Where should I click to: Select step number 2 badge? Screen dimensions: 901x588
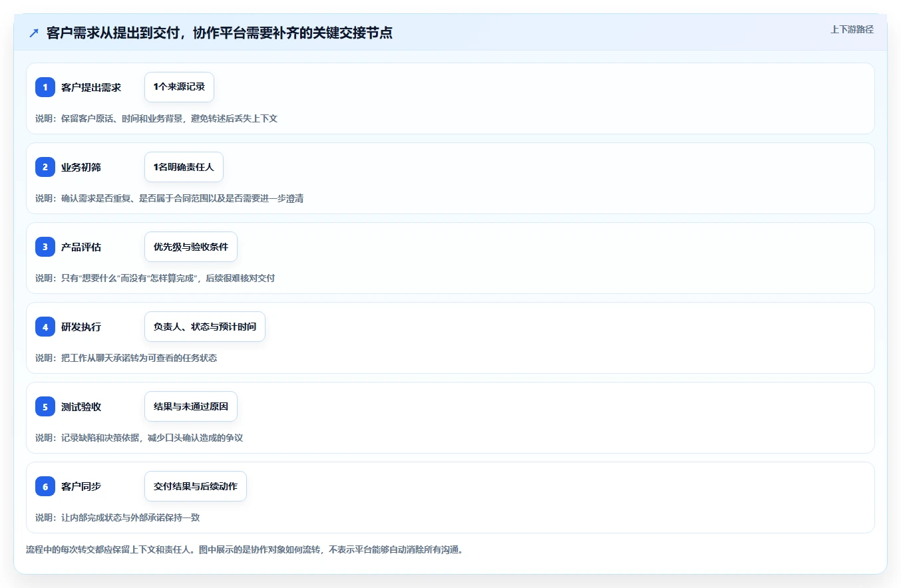(45, 167)
